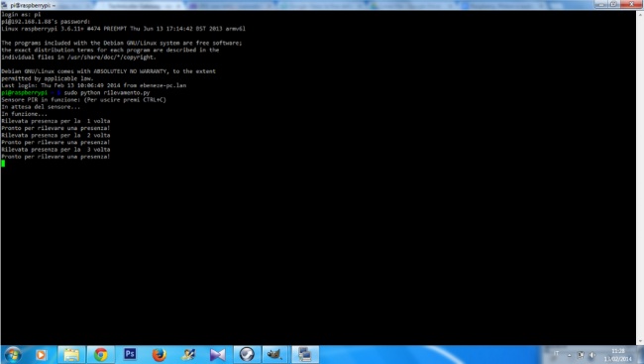Viewport: 644px width, 364px height.
Task: Open the clock showing 13/02/2014
Action: click(x=617, y=355)
